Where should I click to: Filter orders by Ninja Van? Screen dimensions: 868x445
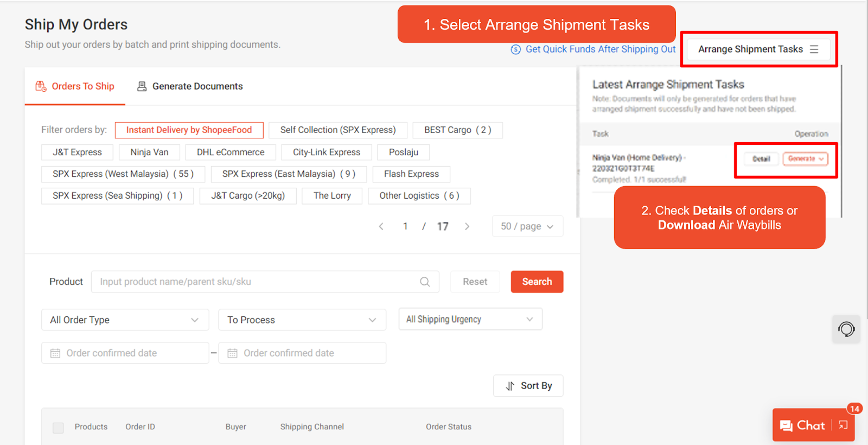point(149,152)
